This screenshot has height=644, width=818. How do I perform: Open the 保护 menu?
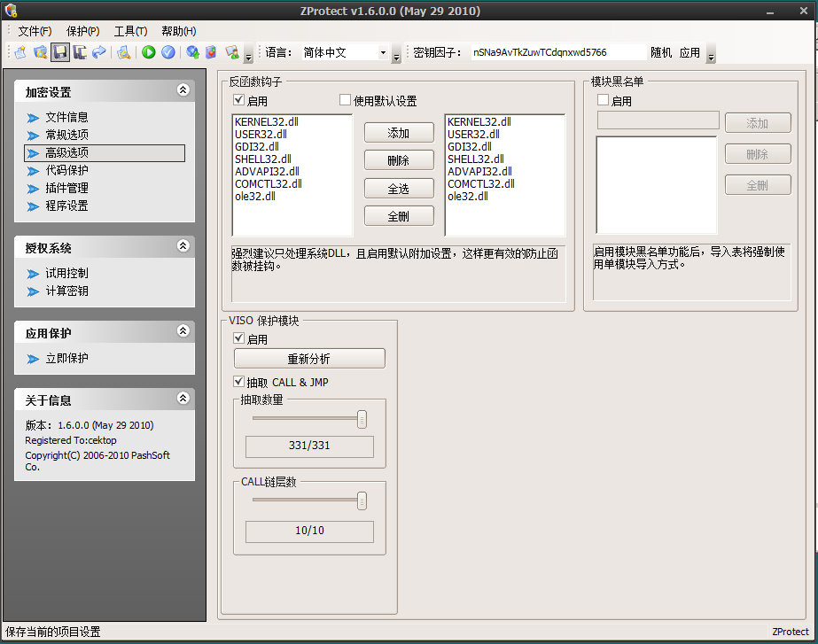tap(81, 31)
